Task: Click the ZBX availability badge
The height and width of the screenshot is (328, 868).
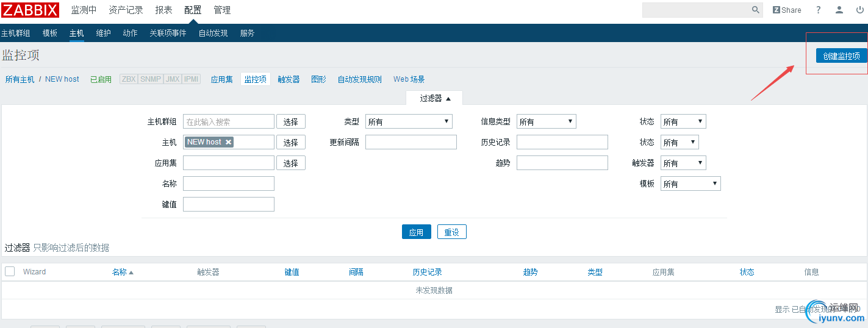Action: [129, 79]
